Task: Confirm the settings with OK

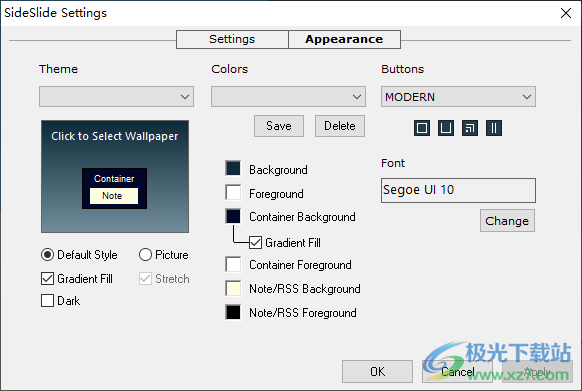Action: pyautogui.click(x=377, y=371)
